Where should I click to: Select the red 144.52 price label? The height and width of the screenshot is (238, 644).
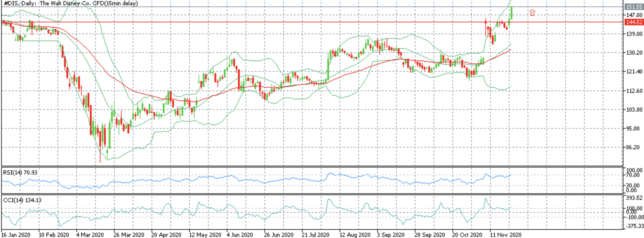point(634,22)
